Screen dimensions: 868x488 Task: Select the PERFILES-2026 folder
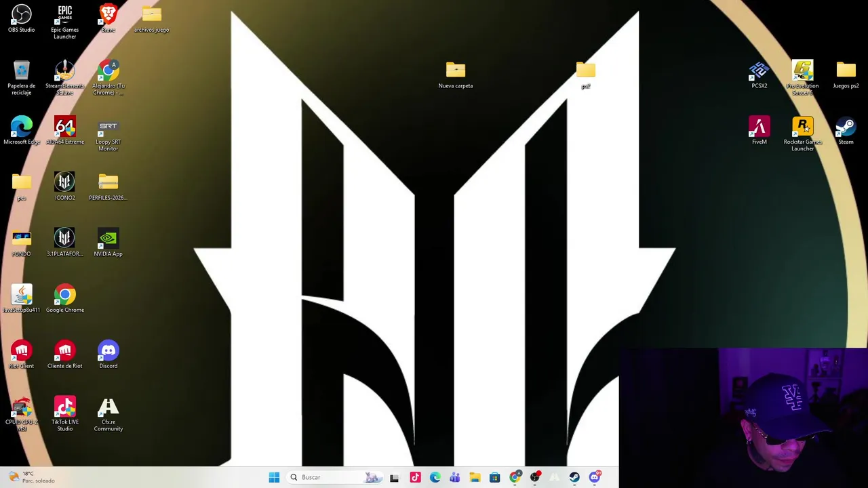pyautogui.click(x=108, y=187)
